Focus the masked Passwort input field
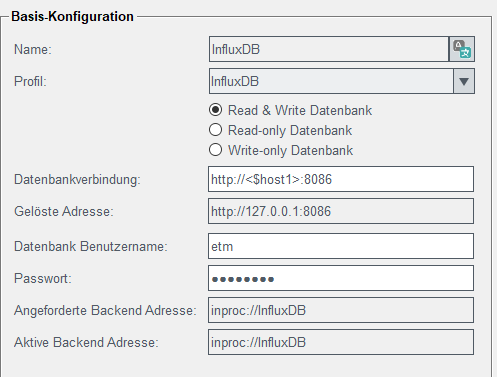This screenshot has height=377, width=497. [x=341, y=278]
